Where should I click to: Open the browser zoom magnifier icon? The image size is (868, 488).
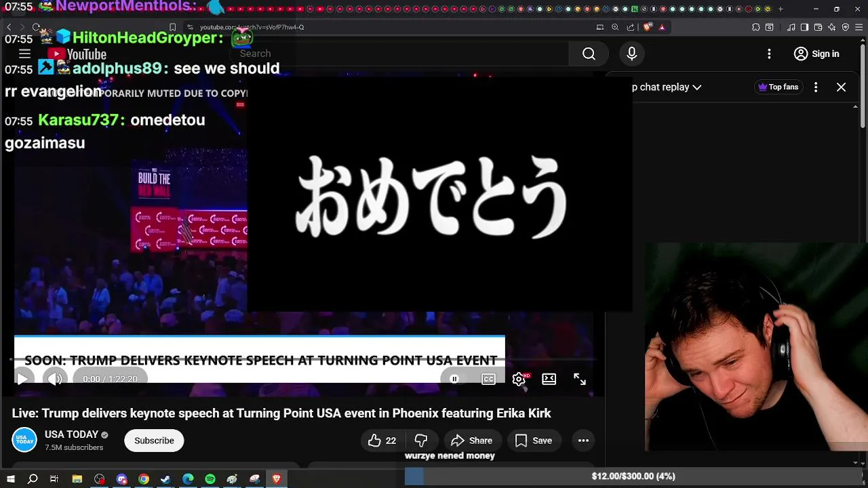point(615,27)
